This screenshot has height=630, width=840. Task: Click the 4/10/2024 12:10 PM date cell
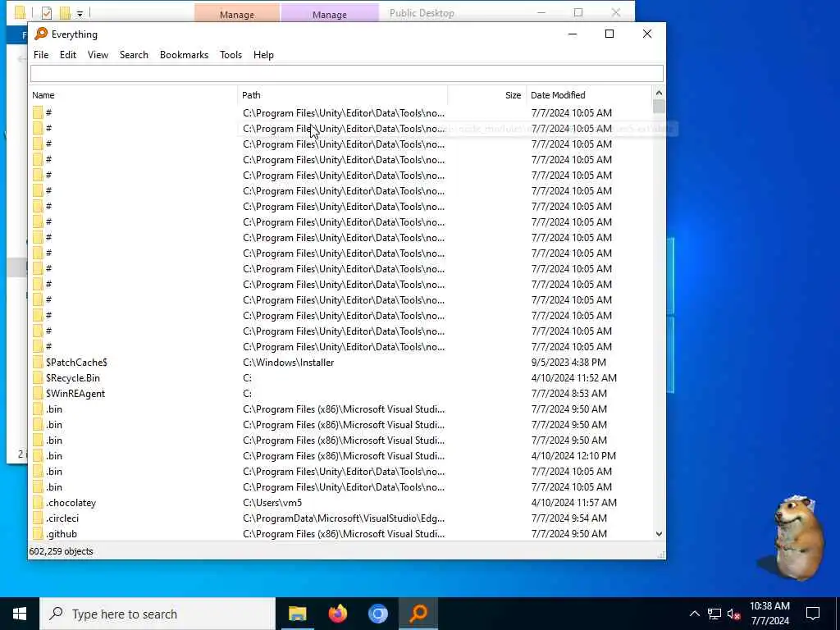click(573, 456)
